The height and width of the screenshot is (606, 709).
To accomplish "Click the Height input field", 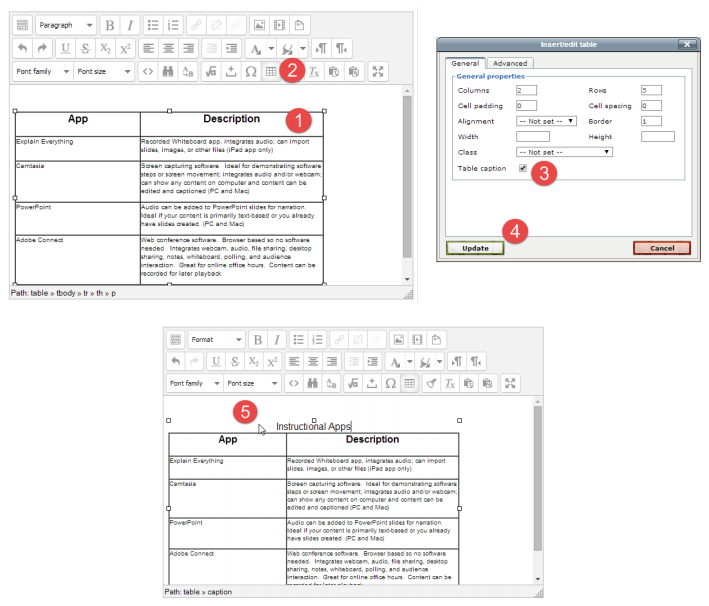I will [658, 137].
